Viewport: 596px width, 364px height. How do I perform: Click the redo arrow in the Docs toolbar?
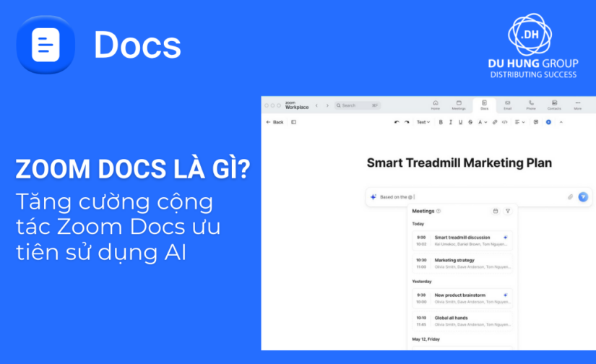407,122
